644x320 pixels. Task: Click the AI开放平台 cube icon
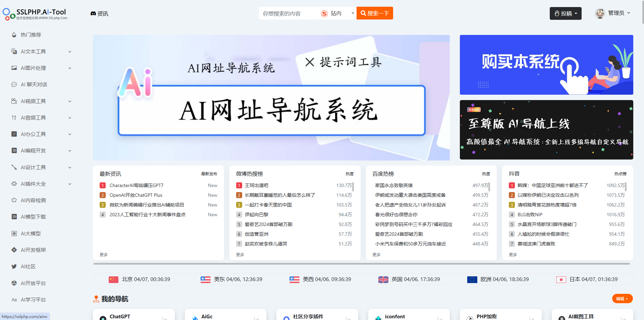pyautogui.click(x=14, y=283)
